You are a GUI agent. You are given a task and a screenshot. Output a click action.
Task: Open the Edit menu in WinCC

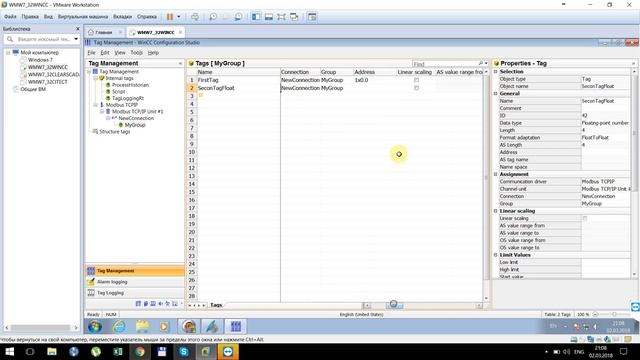[x=105, y=53]
